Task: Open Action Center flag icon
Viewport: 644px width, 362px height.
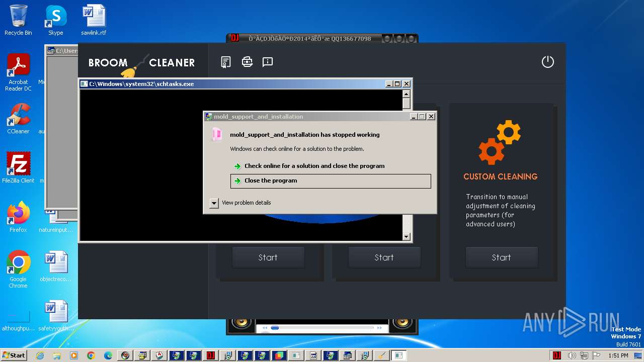Action: (596, 355)
